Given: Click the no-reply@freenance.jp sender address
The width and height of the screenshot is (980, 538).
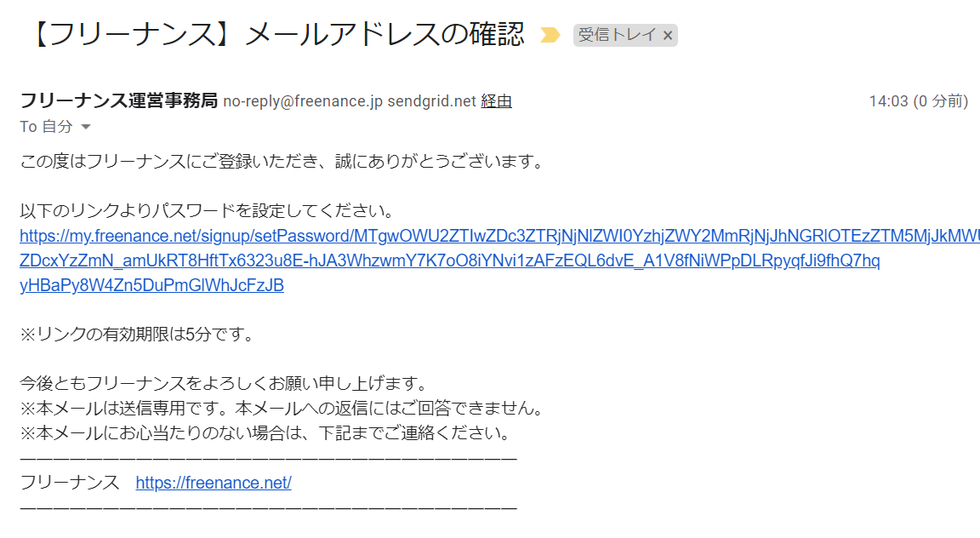Looking at the screenshot, I should tap(303, 101).
